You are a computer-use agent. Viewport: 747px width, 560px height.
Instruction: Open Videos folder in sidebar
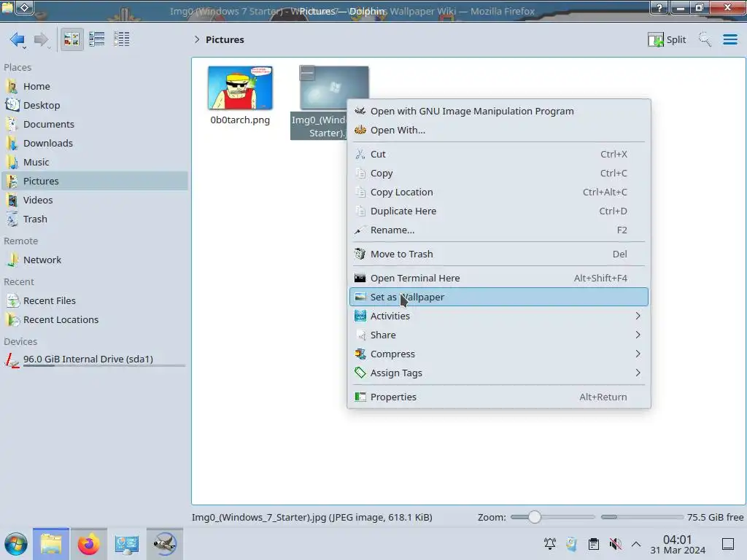click(x=96, y=200)
